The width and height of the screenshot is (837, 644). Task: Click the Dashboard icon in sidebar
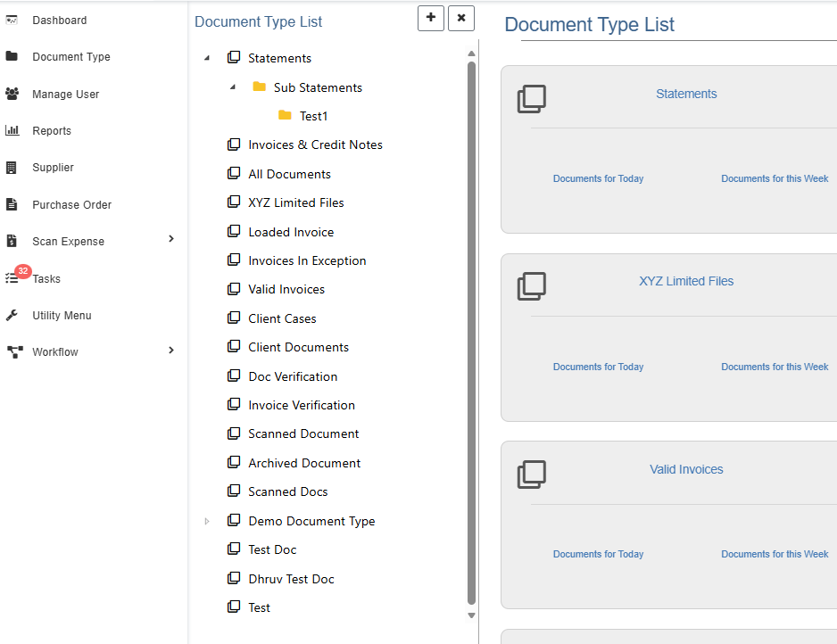12,21
